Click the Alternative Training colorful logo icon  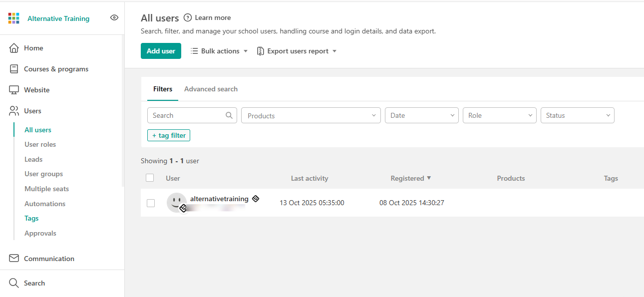click(x=14, y=18)
